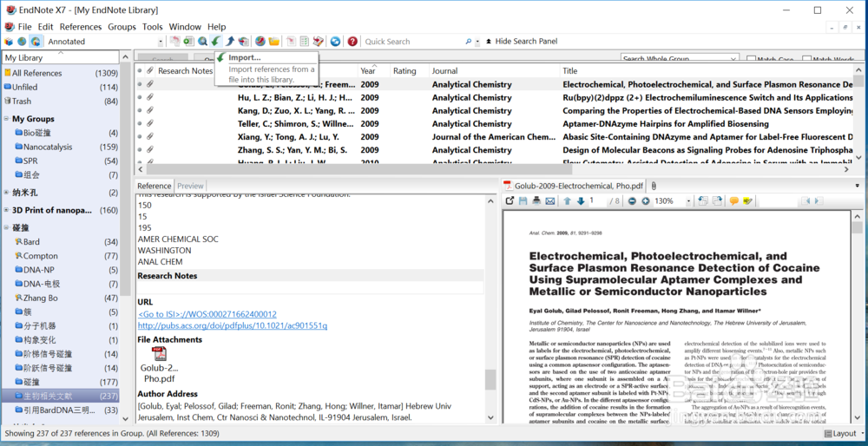Email the PDF using envelope icon

[549, 200]
